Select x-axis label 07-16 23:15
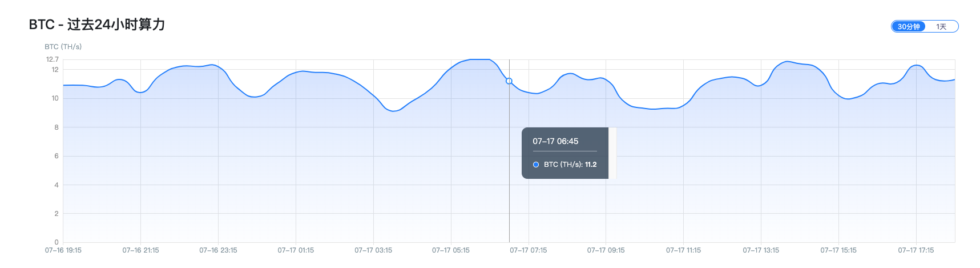Image resolution: width=980 pixels, height=268 pixels. [x=218, y=250]
